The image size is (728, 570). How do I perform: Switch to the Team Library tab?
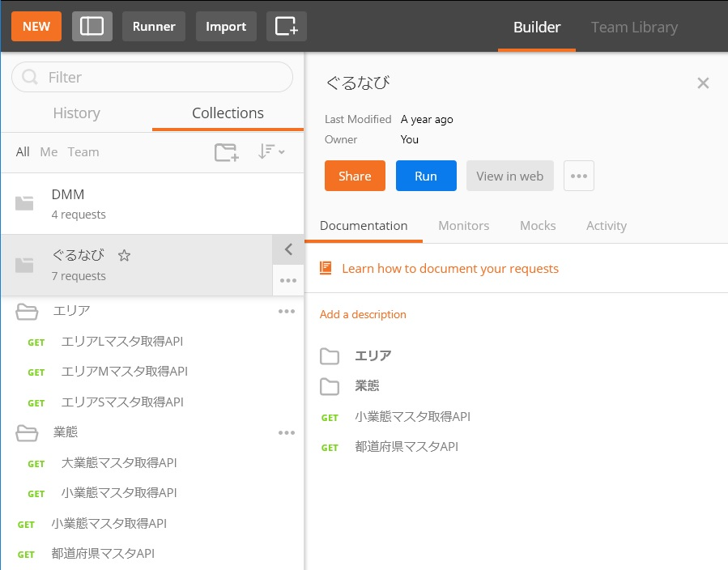[x=634, y=28]
